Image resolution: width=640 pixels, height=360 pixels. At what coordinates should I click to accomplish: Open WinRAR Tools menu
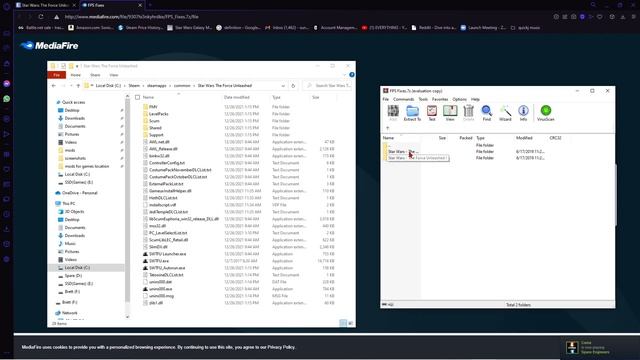(423, 99)
